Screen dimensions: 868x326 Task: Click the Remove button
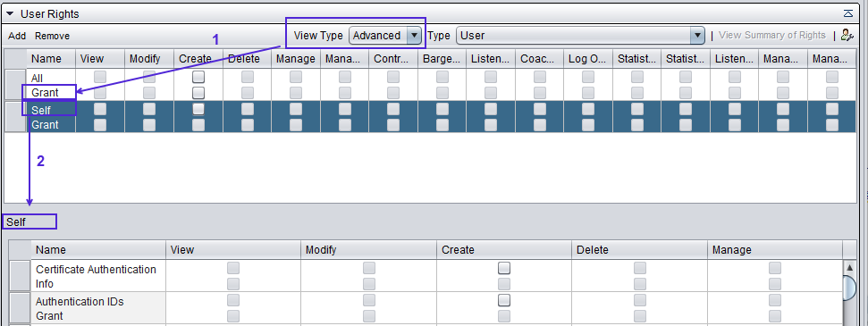(x=52, y=36)
